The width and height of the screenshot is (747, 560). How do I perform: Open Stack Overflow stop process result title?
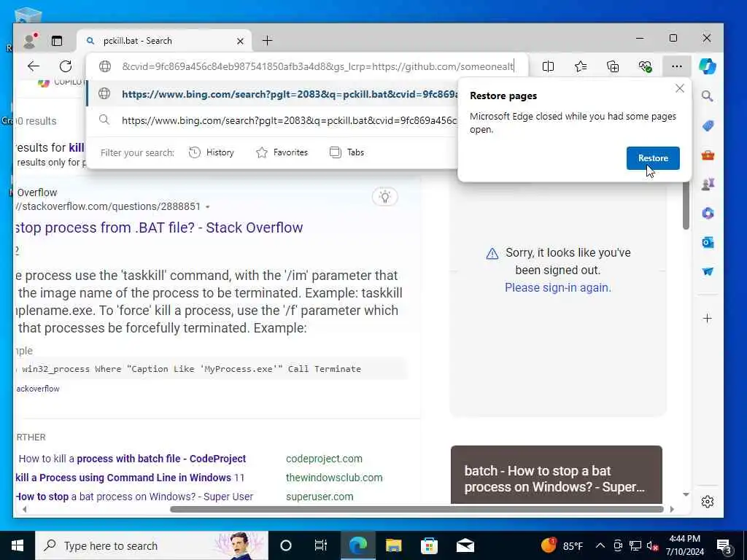click(158, 227)
